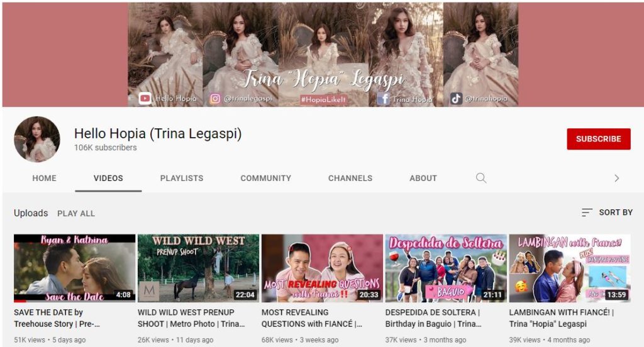Click the 22:04 duration badge

[245, 295]
